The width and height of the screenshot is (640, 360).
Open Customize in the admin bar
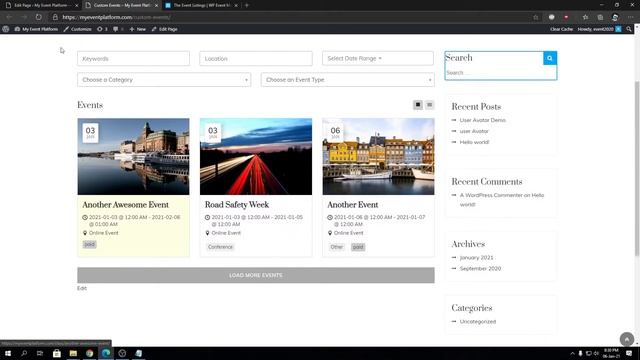(x=78, y=29)
